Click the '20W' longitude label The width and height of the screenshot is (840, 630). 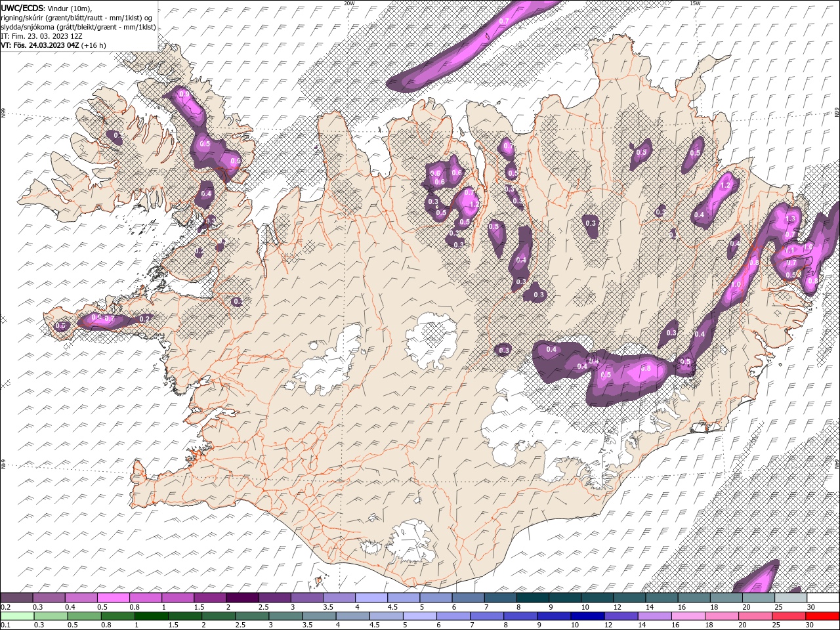tap(349, 3)
